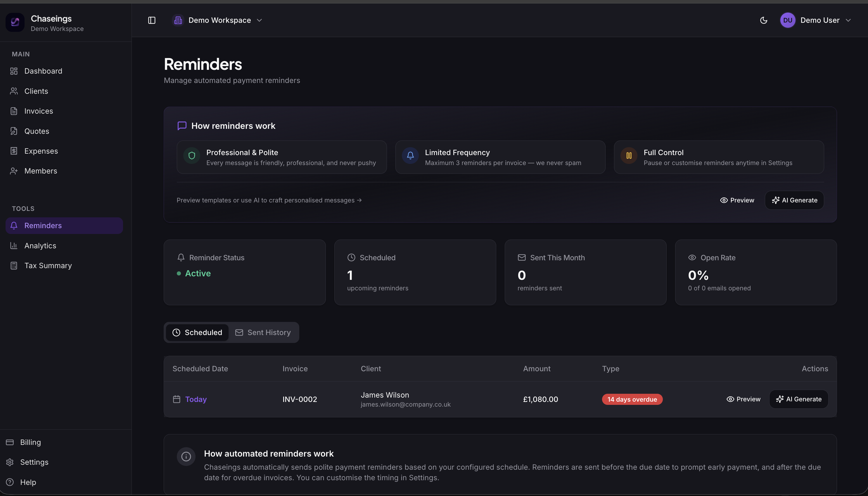Navigate to Expenses
Viewport: 868px width, 496px height.
(41, 151)
